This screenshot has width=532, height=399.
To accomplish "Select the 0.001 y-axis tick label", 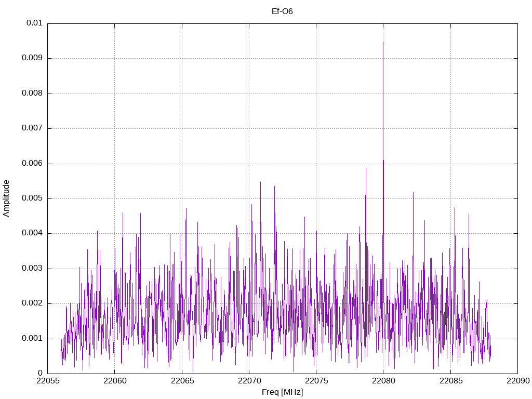I will click(x=32, y=339).
